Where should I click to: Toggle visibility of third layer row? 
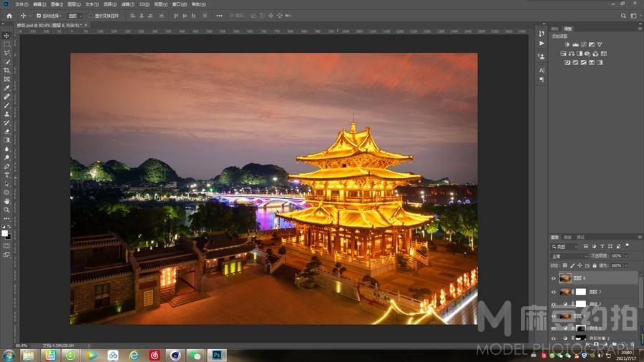554,304
